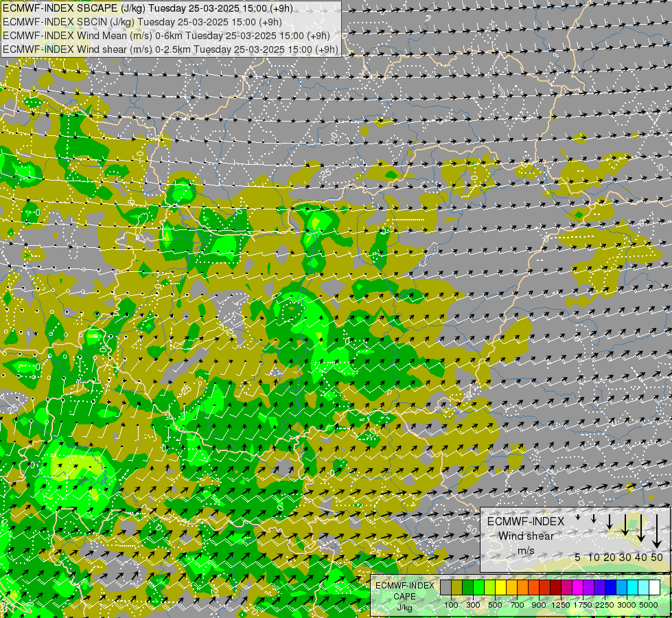Click the Wind Mean 0-6km title line

tap(166, 36)
